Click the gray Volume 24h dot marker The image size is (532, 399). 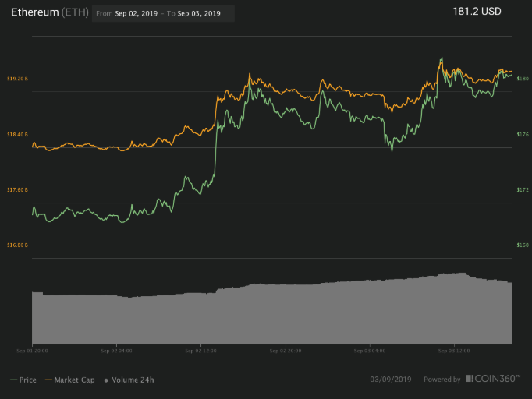pyautogui.click(x=106, y=381)
